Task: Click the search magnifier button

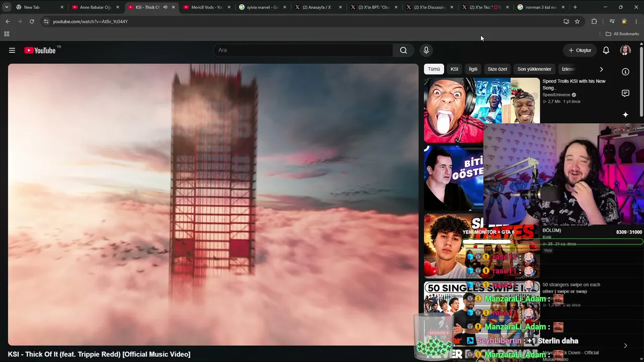Action: 404,50
